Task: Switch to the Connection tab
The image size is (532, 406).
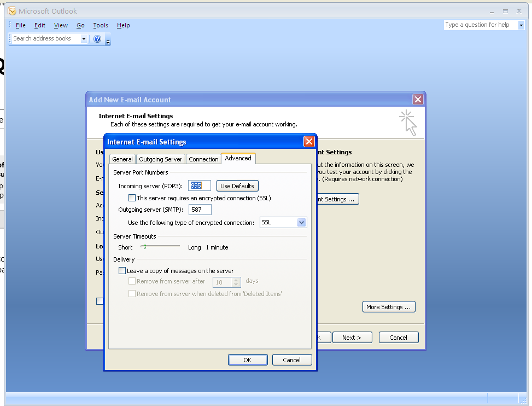Action: click(x=203, y=159)
